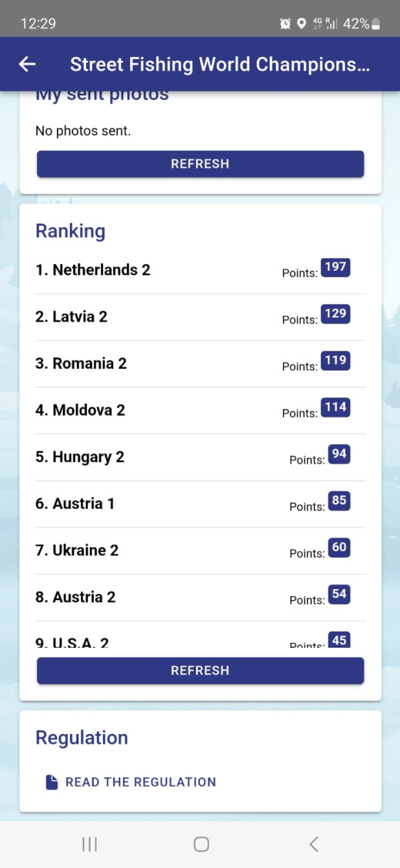Tap the Ukraine 2 team row
This screenshot has width=400, height=868.
tap(200, 551)
